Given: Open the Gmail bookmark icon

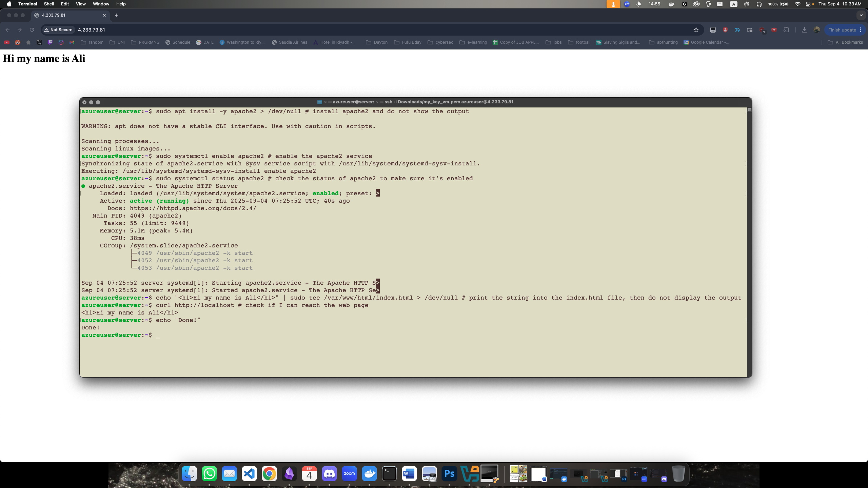Looking at the screenshot, I should 72,42.
